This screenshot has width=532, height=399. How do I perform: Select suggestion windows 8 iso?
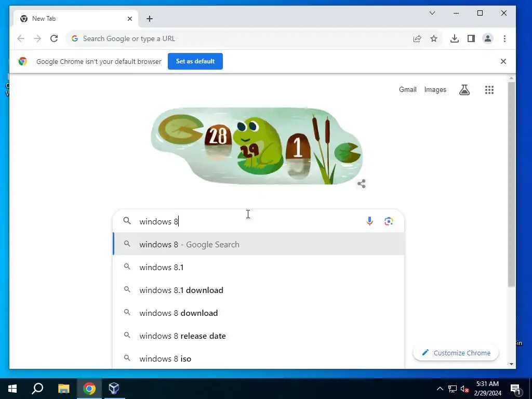point(259,358)
